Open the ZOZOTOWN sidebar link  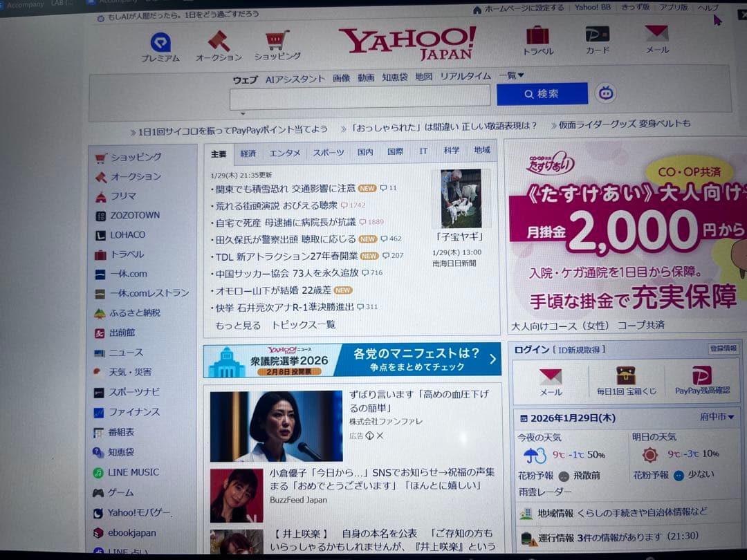coord(134,216)
